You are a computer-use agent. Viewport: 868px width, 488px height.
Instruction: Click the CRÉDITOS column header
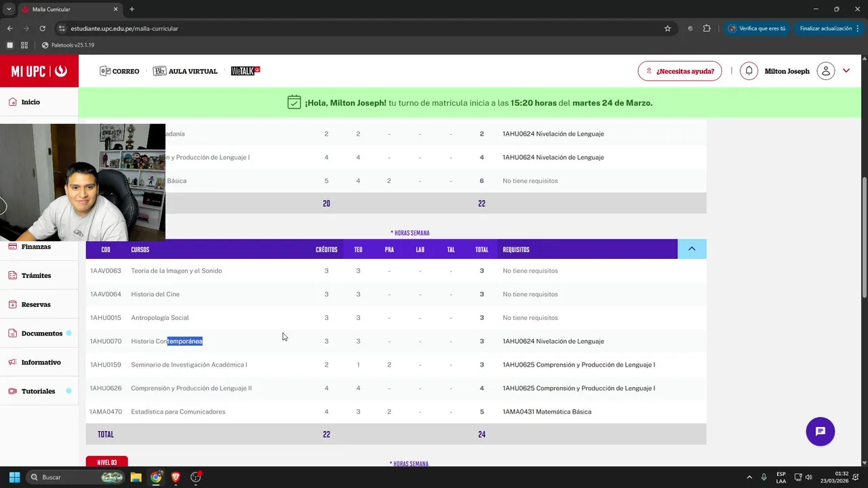pyautogui.click(x=326, y=249)
